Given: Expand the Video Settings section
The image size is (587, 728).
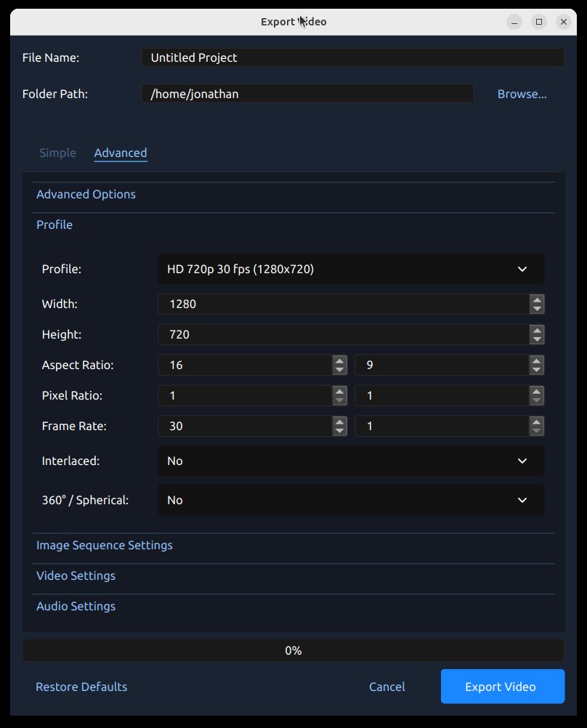Looking at the screenshot, I should point(76,575).
